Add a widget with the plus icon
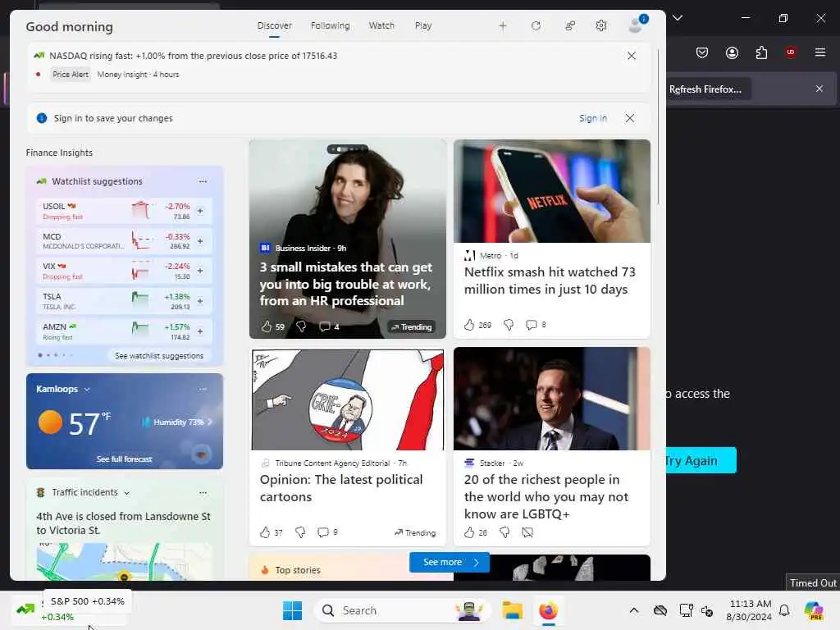Screen dimensions: 840x630 [503, 25]
